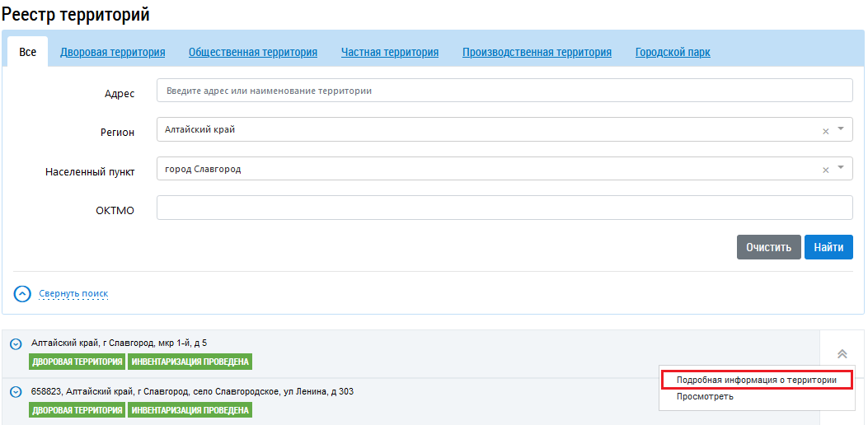
Task: Click the Свернуть поиск link
Action: point(73,293)
